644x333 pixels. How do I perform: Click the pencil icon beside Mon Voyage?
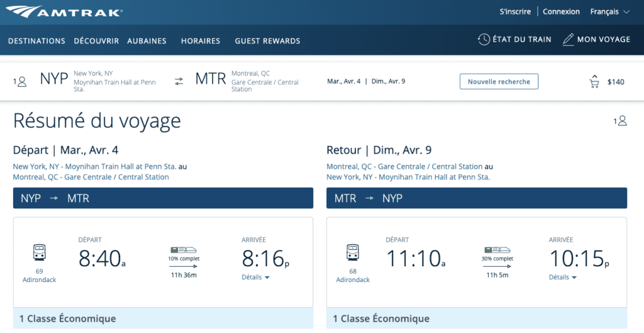tap(568, 40)
